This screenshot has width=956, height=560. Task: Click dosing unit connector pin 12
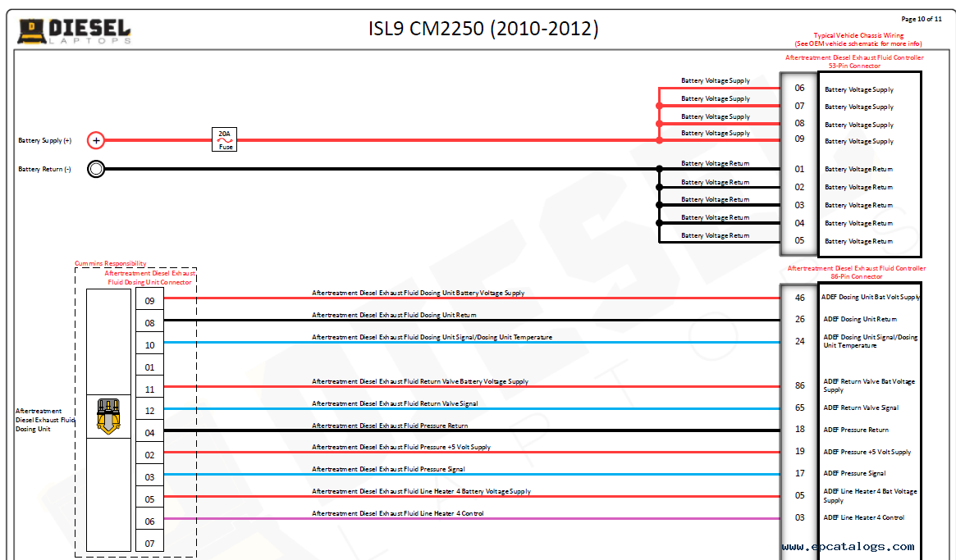[149, 411]
